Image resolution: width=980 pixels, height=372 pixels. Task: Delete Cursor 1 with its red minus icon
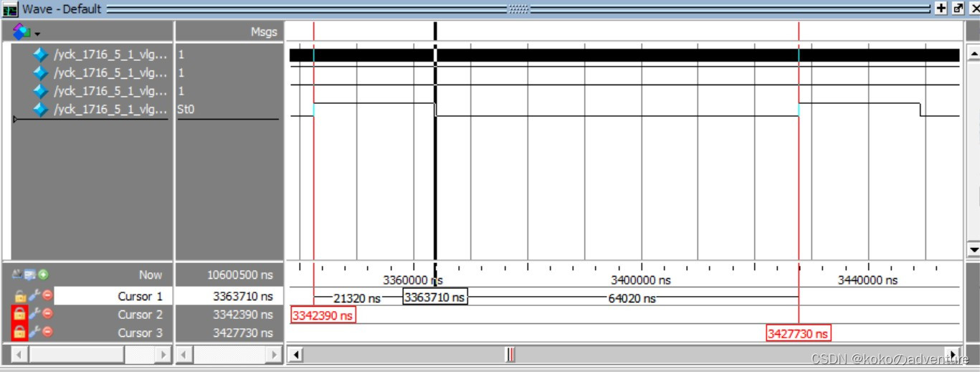coord(47,295)
